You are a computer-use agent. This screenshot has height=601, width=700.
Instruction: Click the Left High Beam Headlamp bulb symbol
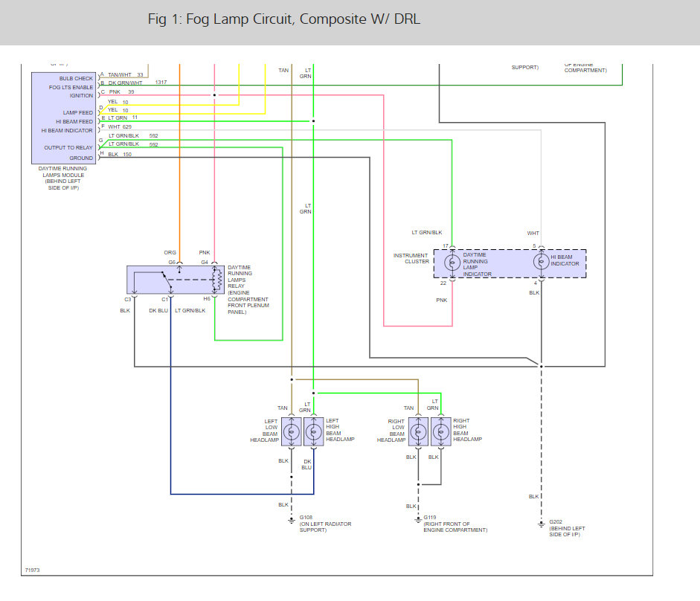[313, 431]
